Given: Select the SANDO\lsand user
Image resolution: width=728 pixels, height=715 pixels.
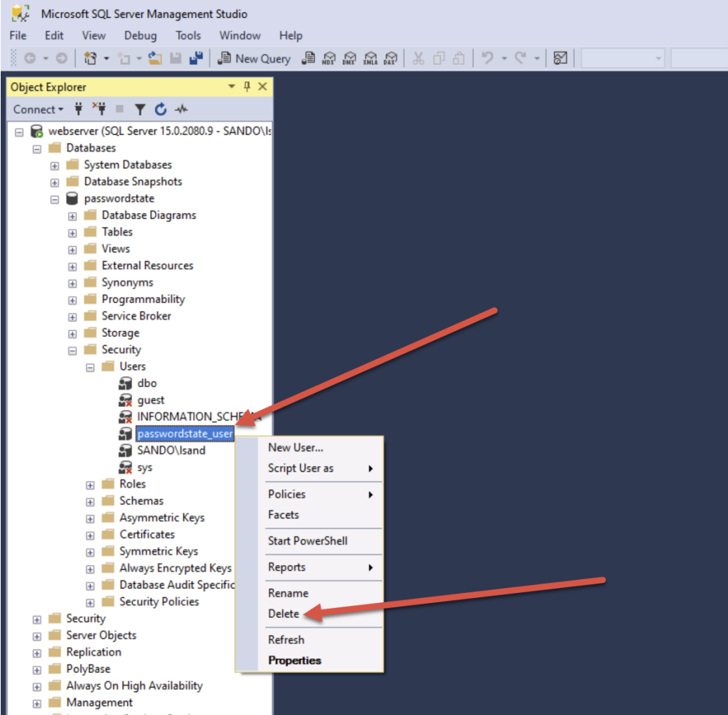Looking at the screenshot, I should [x=171, y=450].
